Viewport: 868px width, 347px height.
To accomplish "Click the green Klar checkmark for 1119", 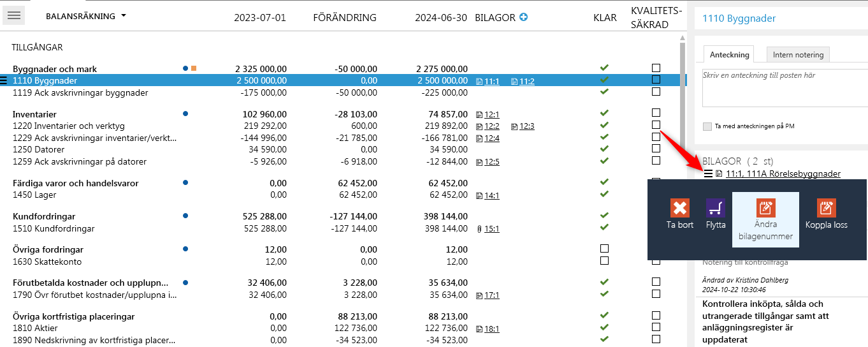I will click(604, 92).
